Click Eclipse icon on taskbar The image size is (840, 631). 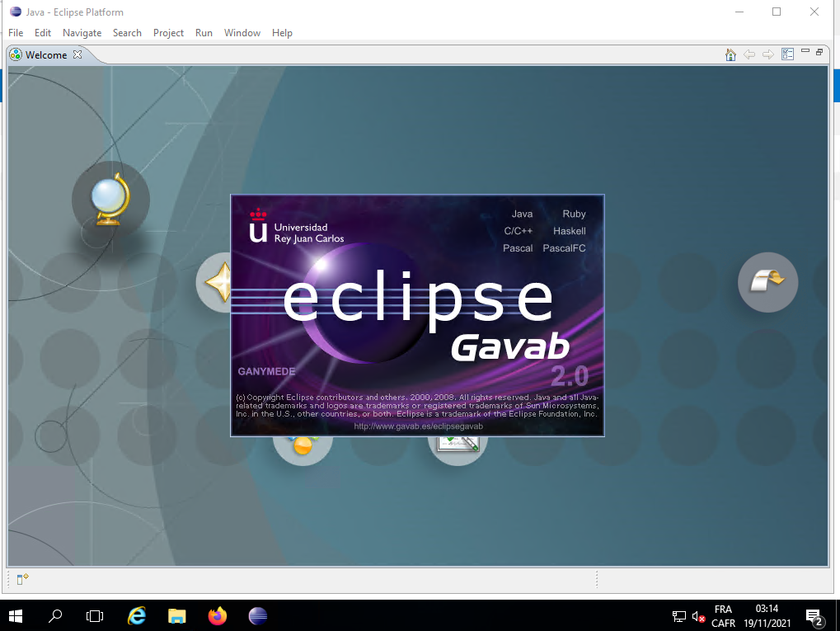coord(258,616)
